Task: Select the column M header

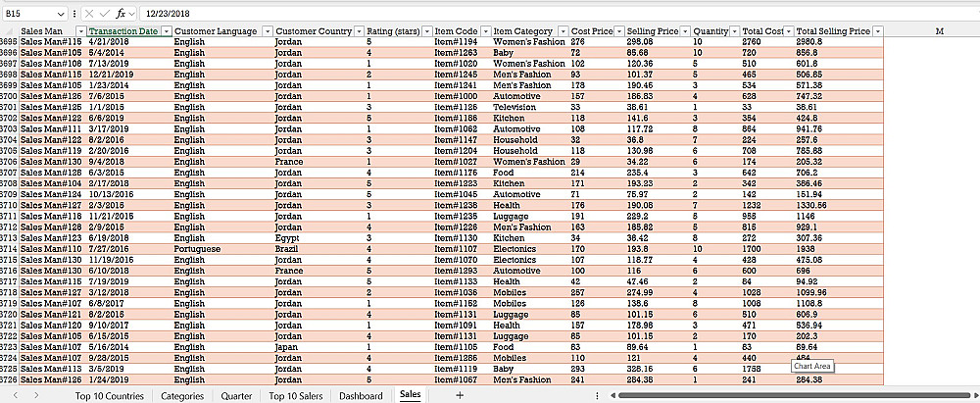Action: [939, 31]
